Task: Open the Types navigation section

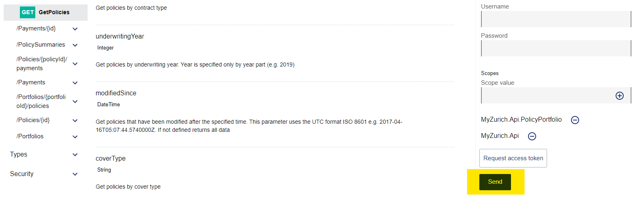Action: pos(19,155)
